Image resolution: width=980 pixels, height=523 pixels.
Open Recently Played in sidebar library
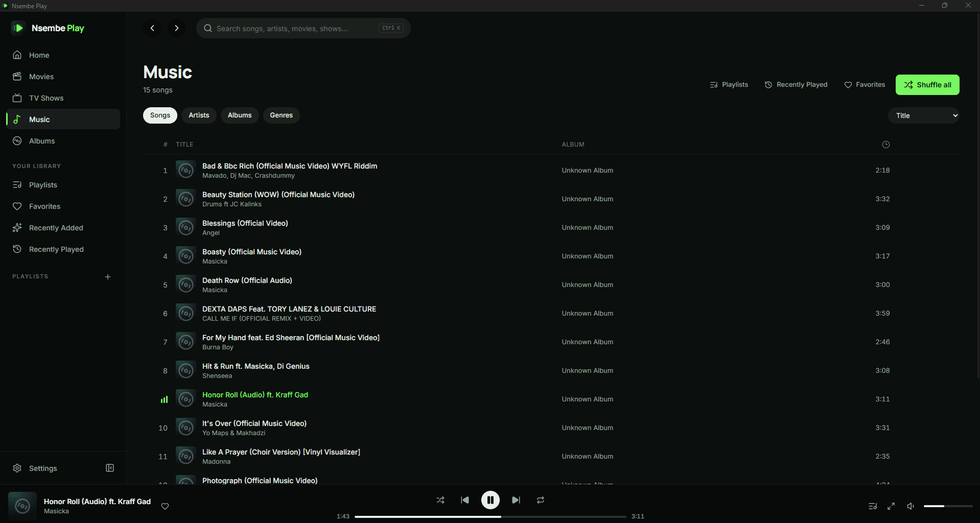(x=63, y=249)
